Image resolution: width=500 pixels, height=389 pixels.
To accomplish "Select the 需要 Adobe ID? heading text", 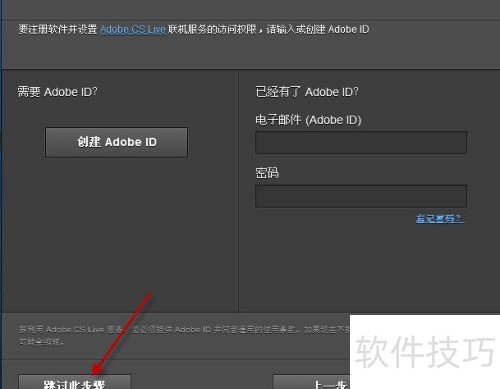I will coord(57,92).
